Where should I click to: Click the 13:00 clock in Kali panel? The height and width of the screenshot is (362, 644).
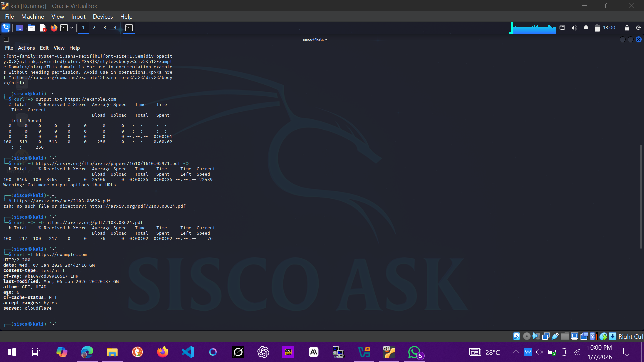[609, 28]
